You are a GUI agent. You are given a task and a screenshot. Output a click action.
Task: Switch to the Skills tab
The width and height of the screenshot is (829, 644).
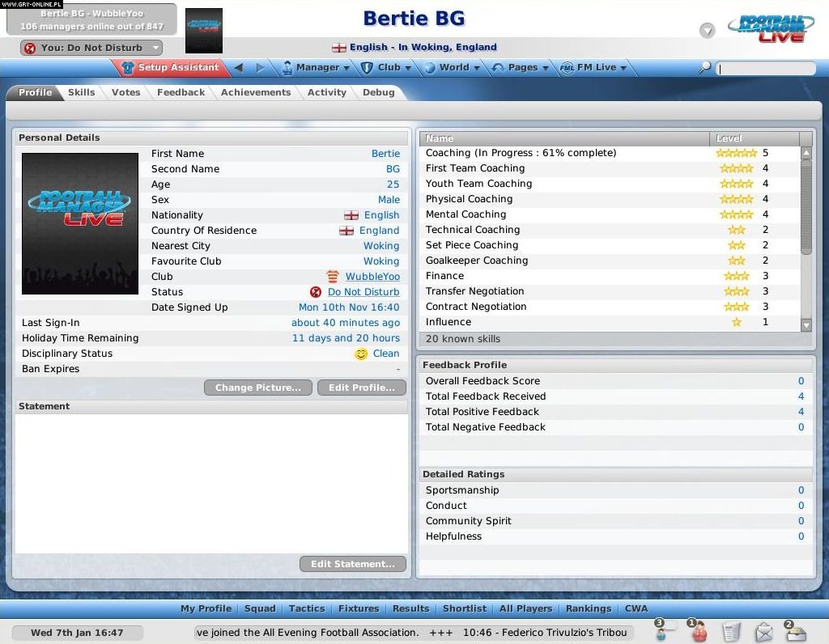click(81, 92)
